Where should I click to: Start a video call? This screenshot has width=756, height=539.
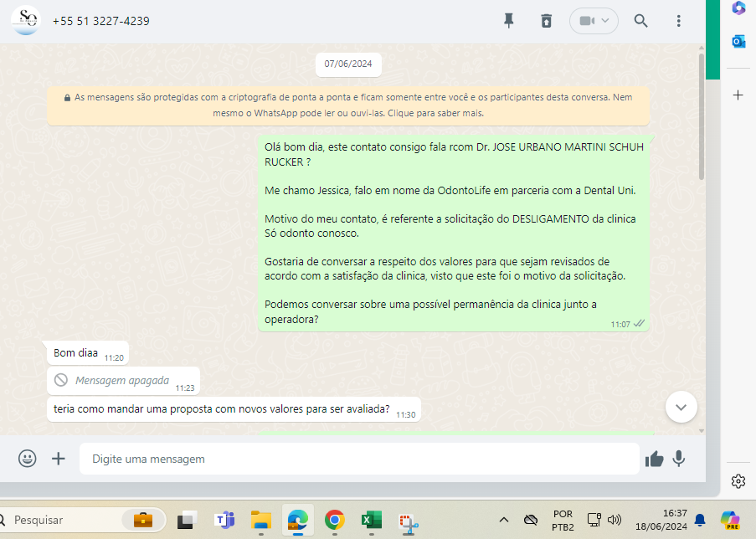click(x=587, y=21)
